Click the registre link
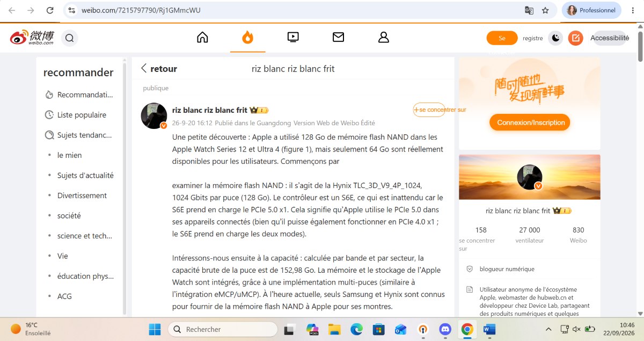The width and height of the screenshot is (644, 341). 533,38
